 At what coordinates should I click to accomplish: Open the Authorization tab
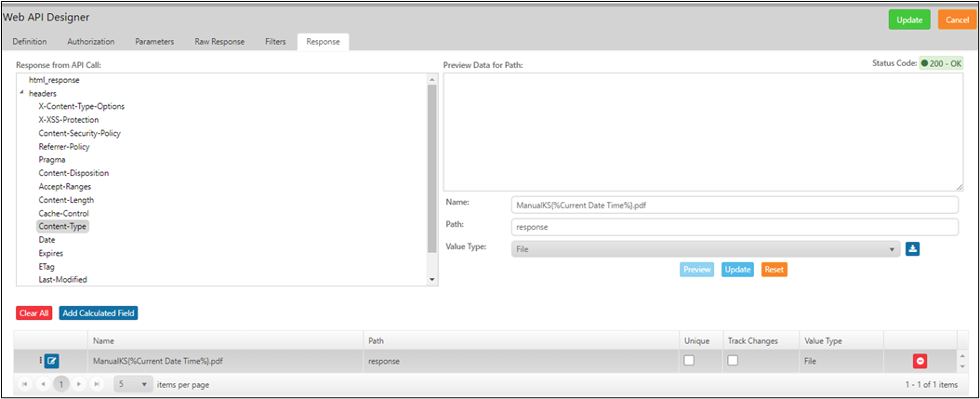pos(90,41)
